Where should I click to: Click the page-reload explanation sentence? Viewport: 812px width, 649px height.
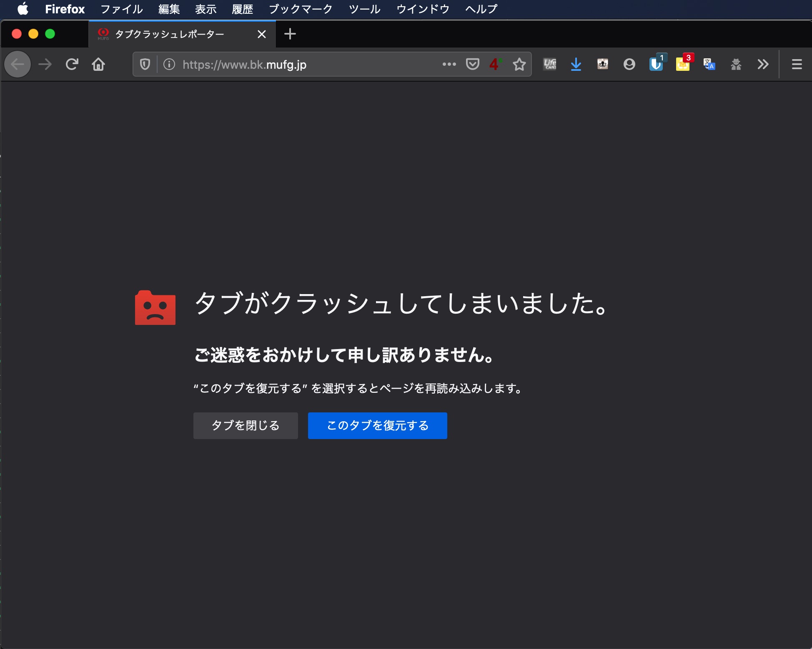[358, 389]
